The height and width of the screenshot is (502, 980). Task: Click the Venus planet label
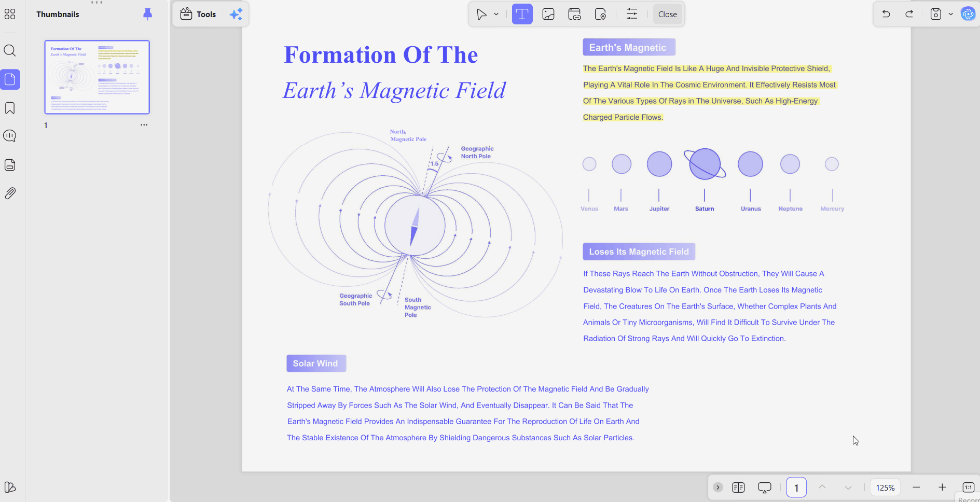[x=589, y=209]
